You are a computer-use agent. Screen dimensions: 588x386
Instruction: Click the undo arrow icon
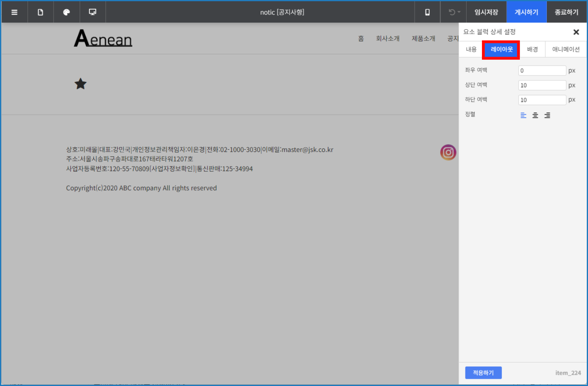[452, 12]
